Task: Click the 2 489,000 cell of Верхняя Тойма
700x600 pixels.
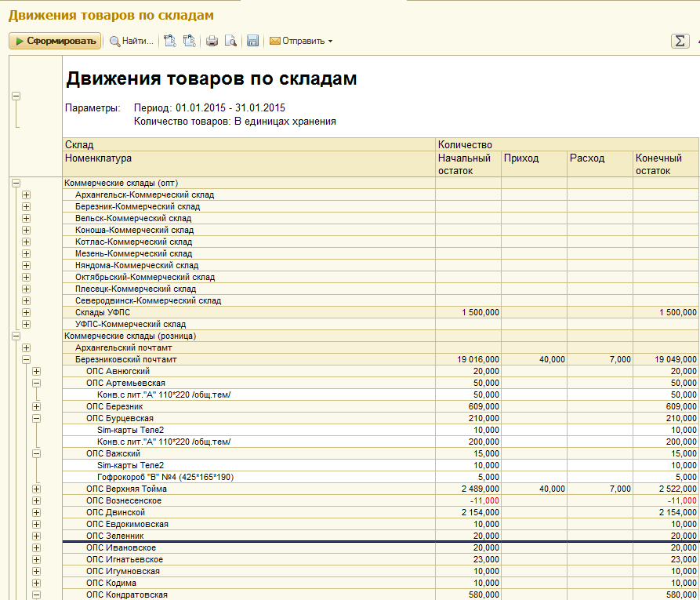Action: (x=468, y=489)
